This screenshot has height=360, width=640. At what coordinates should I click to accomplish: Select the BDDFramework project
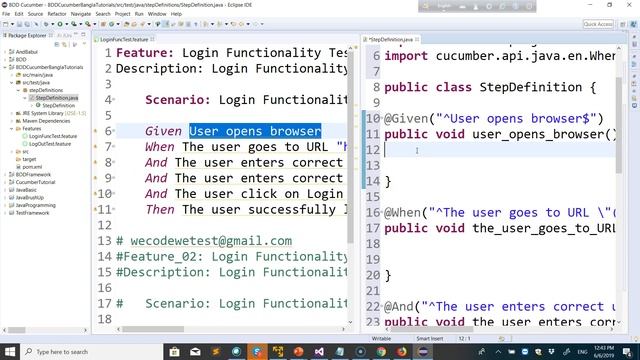(x=33, y=175)
